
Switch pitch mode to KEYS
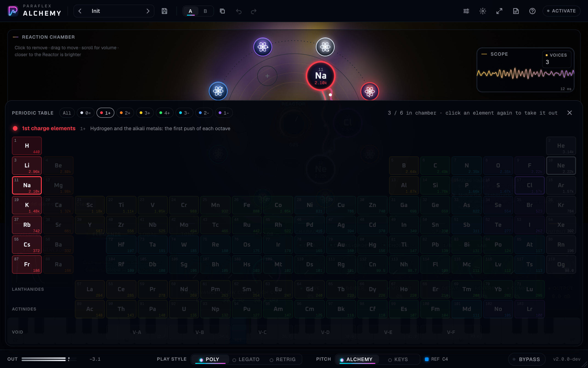tap(398, 359)
